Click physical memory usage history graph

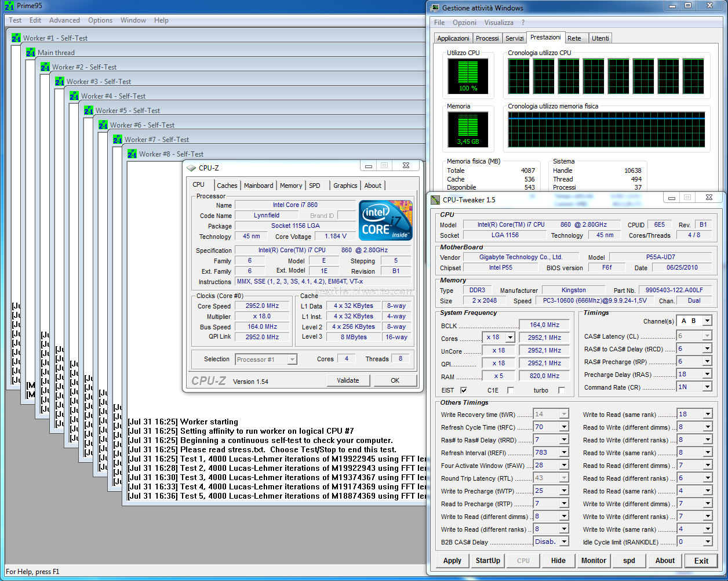click(x=607, y=129)
